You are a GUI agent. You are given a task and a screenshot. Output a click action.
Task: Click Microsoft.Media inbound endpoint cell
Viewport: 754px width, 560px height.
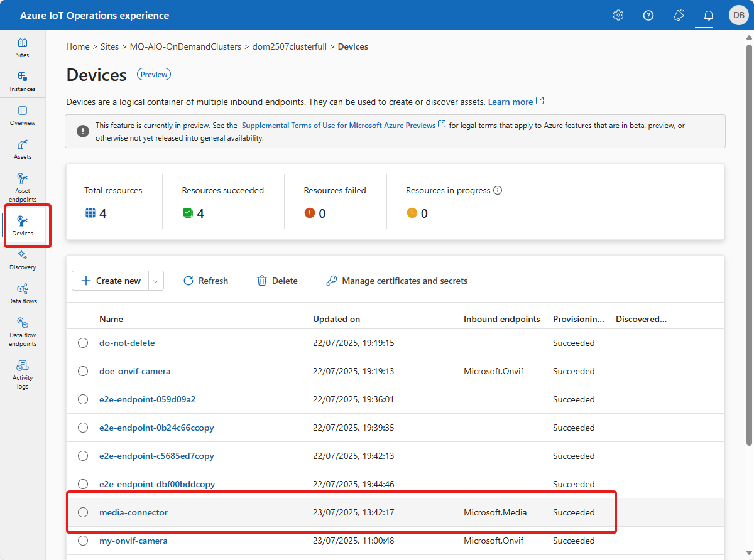coord(495,512)
